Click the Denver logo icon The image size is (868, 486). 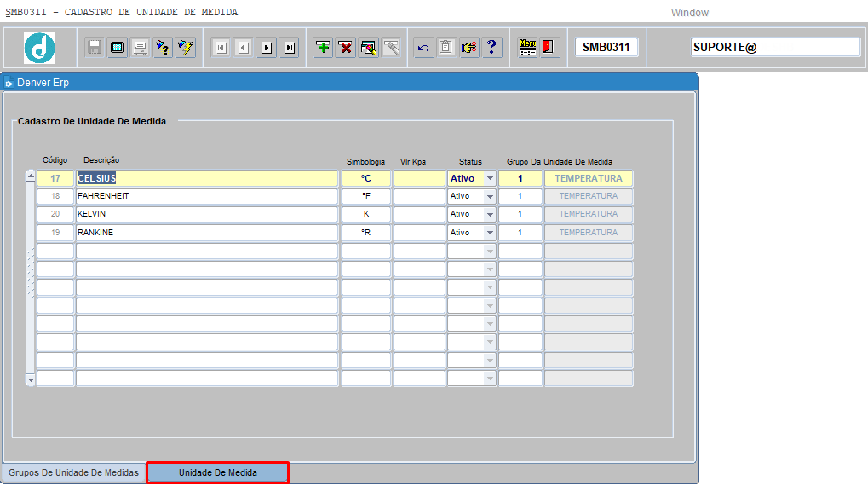pyautogui.click(x=39, y=48)
